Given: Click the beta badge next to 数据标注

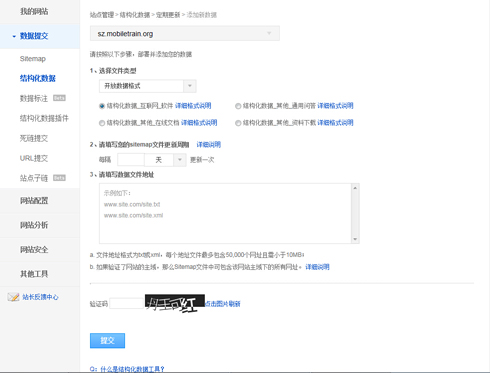Looking at the screenshot, I should pyautogui.click(x=59, y=98).
